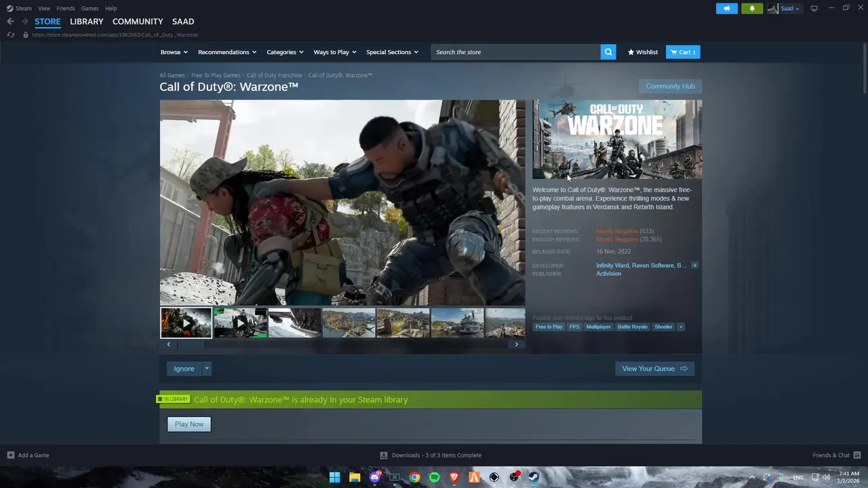Open the Special Sections dropdown

[x=392, y=52]
